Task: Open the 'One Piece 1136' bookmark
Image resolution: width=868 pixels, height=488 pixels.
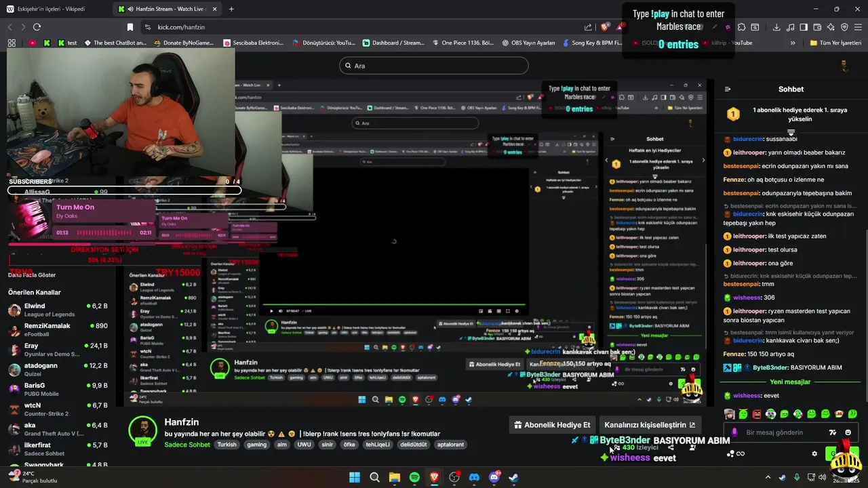Action: 462,43
